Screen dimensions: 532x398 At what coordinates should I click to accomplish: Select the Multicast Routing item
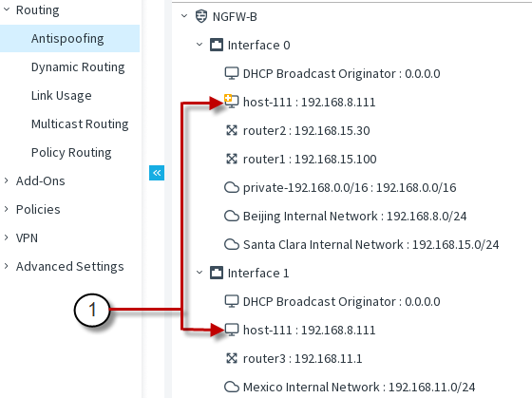80,124
